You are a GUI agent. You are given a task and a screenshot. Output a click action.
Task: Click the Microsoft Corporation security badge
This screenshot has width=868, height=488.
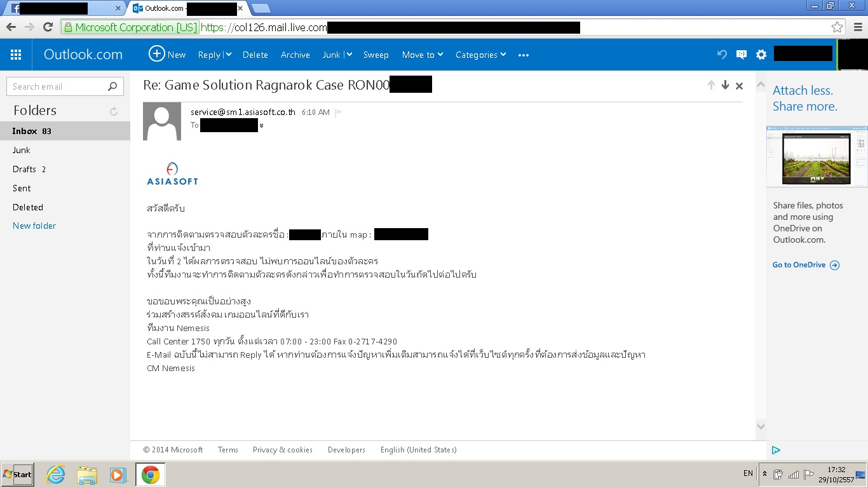click(131, 27)
